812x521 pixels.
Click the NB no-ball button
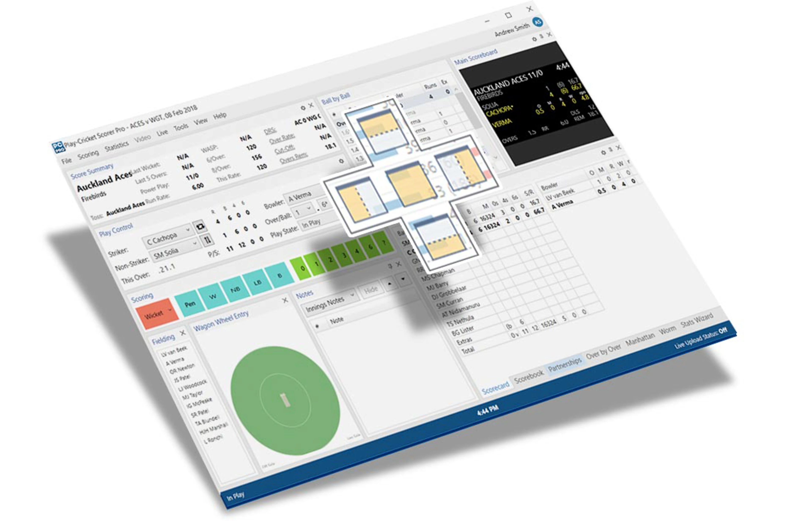(x=235, y=289)
